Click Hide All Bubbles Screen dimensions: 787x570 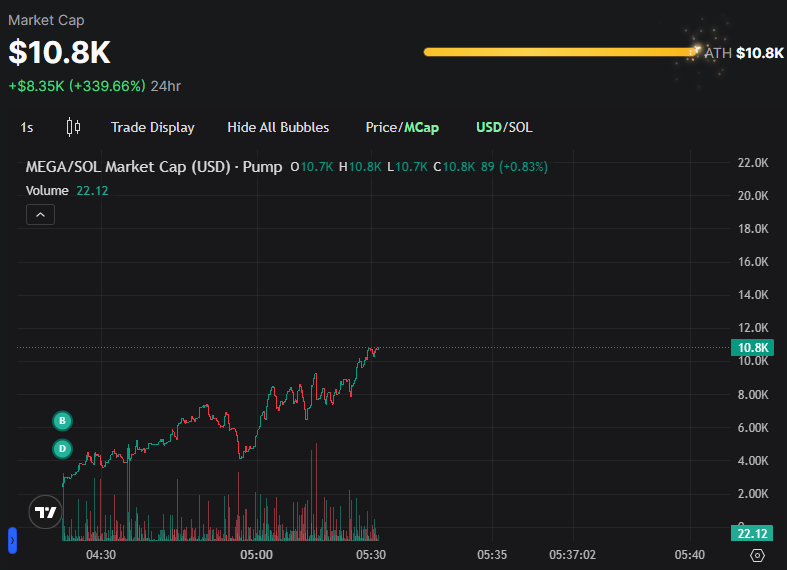pos(278,127)
